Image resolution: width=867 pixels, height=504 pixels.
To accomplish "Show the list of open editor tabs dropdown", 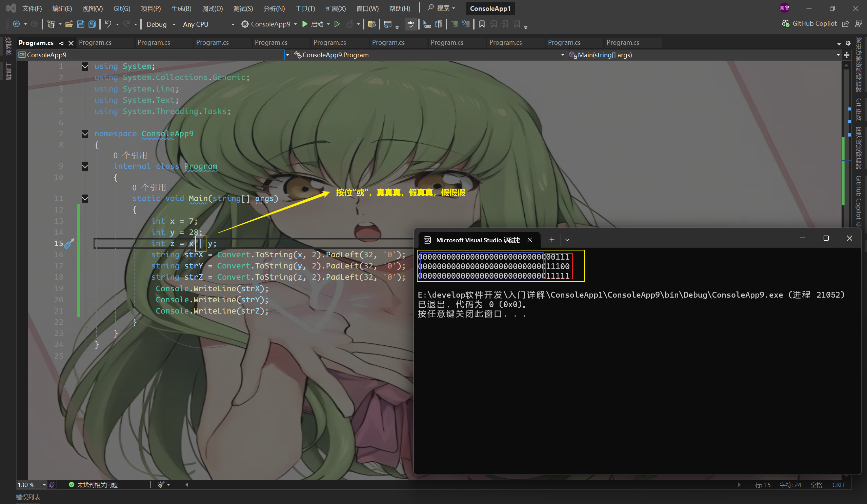I will click(x=839, y=44).
